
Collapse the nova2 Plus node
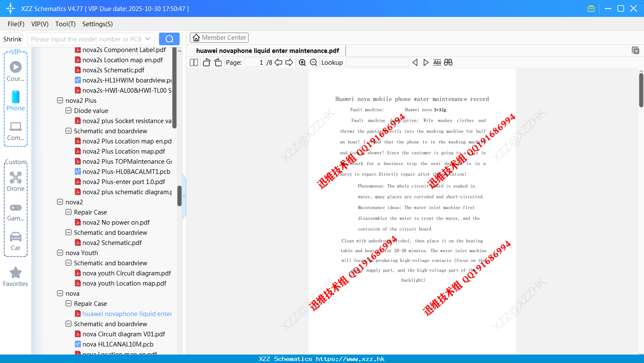click(x=60, y=101)
